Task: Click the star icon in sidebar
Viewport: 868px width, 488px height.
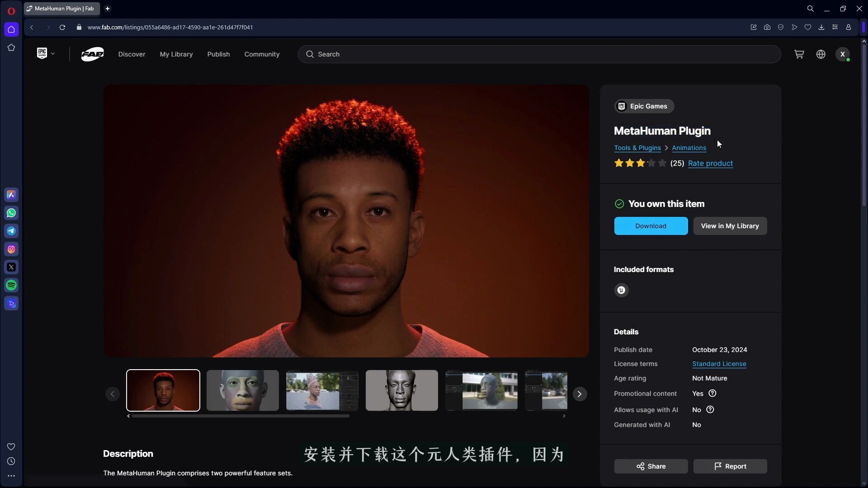Action: [11, 47]
